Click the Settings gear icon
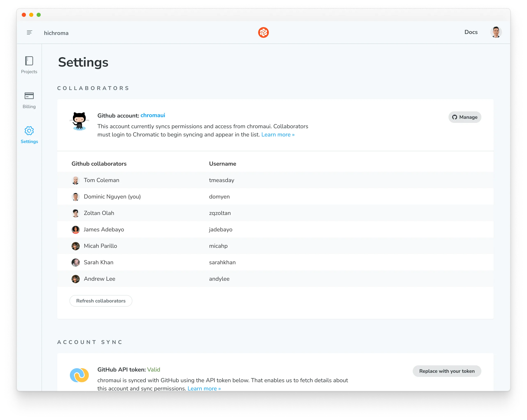The image size is (527, 420). pyautogui.click(x=29, y=131)
